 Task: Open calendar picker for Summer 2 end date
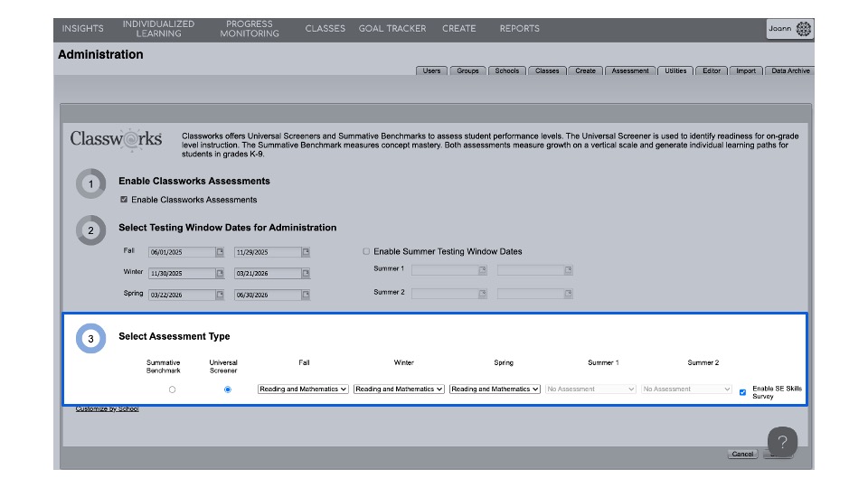coord(568,294)
